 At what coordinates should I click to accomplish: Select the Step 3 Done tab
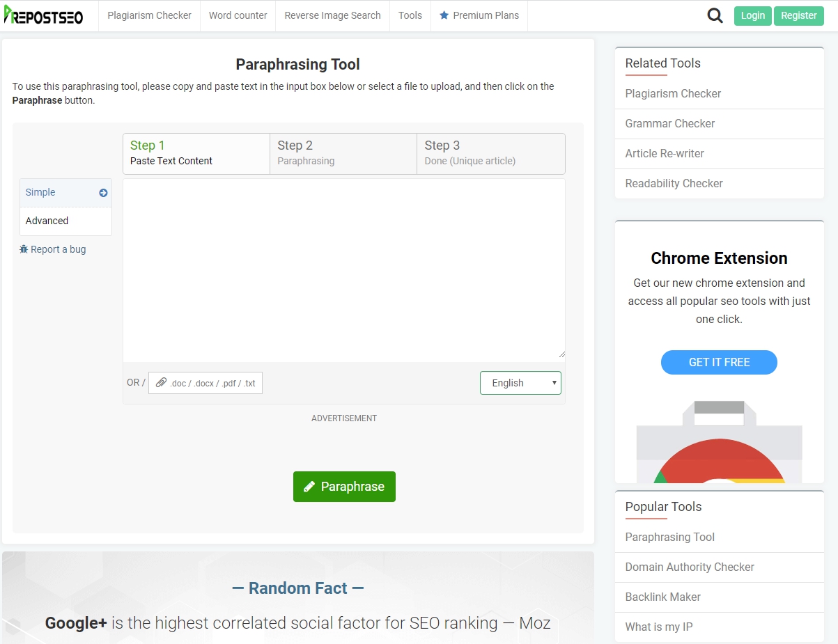coord(490,153)
